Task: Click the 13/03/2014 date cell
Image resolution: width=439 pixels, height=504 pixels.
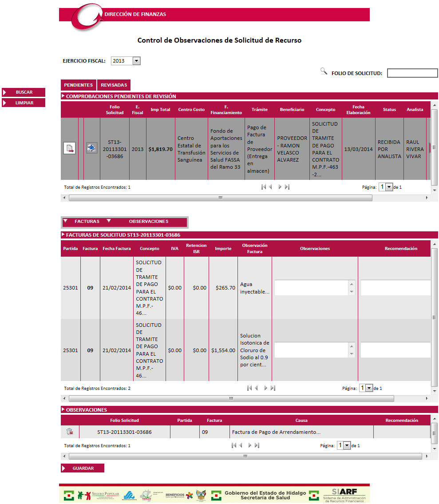Action: (358, 149)
